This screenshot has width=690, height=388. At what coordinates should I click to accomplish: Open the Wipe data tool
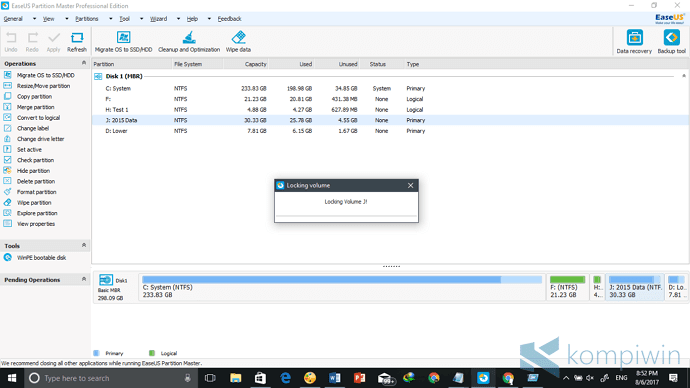[239, 42]
